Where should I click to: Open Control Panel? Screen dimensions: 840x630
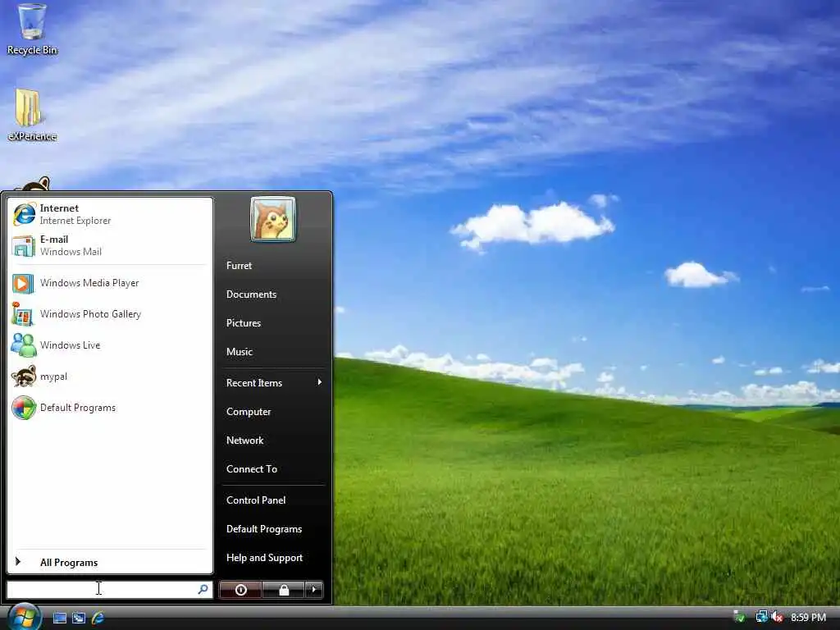(x=272, y=500)
